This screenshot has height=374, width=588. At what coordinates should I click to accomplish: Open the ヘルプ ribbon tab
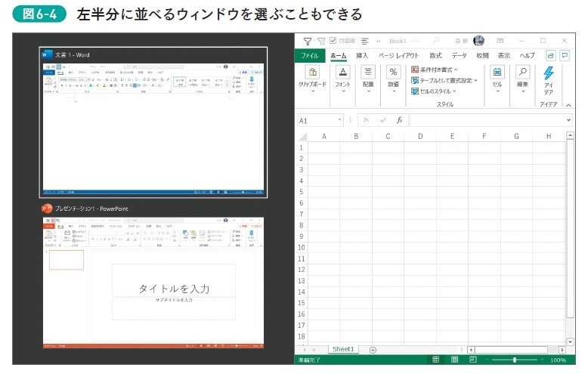pos(527,56)
